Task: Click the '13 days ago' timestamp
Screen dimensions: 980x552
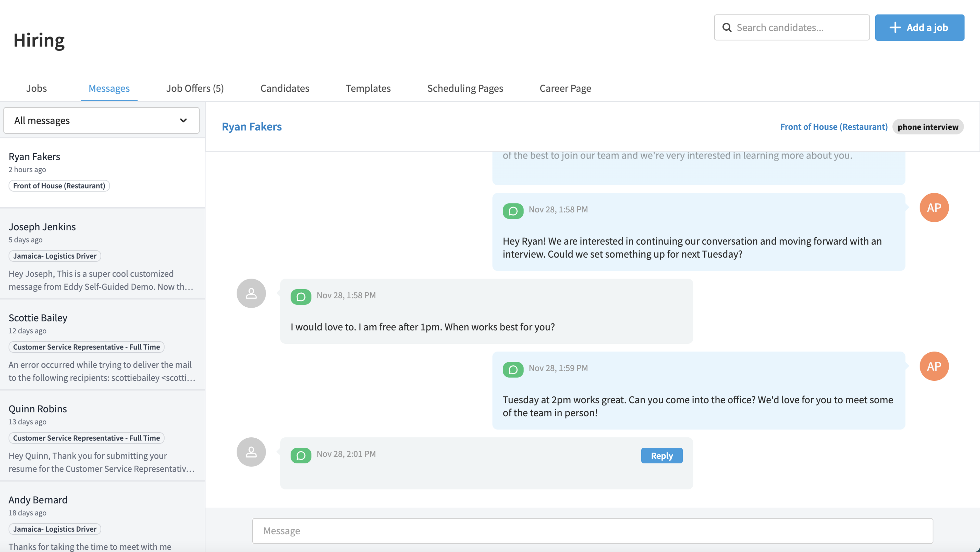Action: coord(27,422)
